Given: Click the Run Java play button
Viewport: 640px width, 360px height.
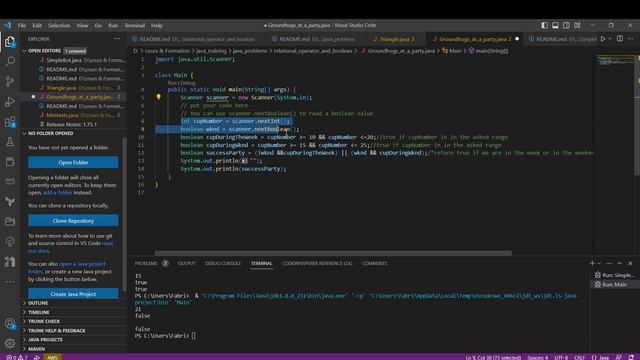Looking at the screenshot, I should point(603,39).
